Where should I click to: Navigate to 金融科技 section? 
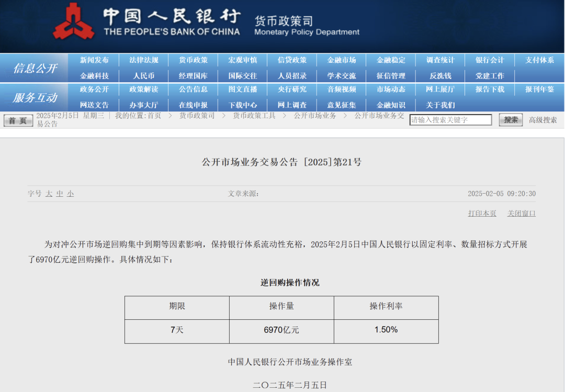point(94,76)
